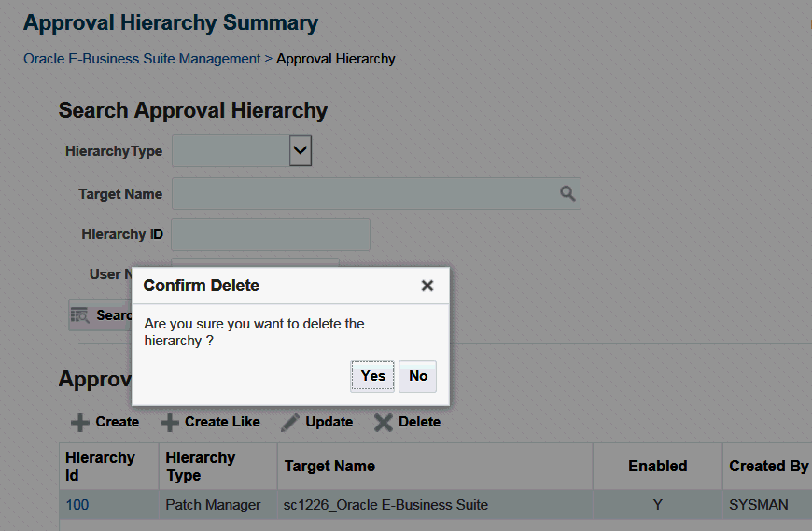Cancel deletion with the No button
This screenshot has height=531, width=812.
pyautogui.click(x=418, y=376)
